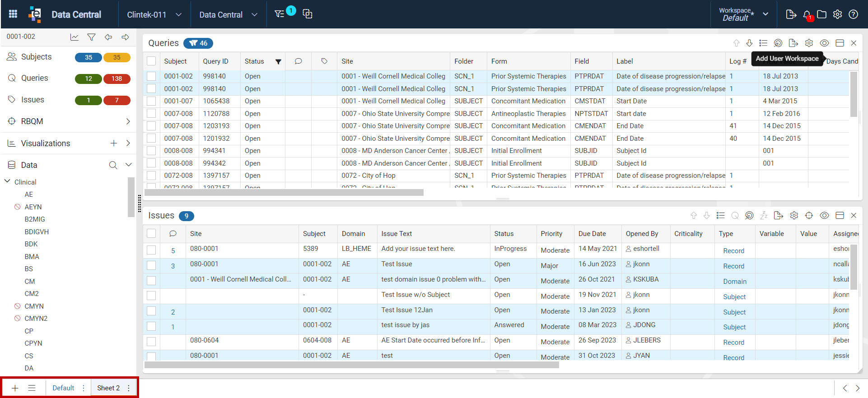Image resolution: width=868 pixels, height=398 pixels.
Task: Click the notifications bell icon
Action: click(807, 14)
